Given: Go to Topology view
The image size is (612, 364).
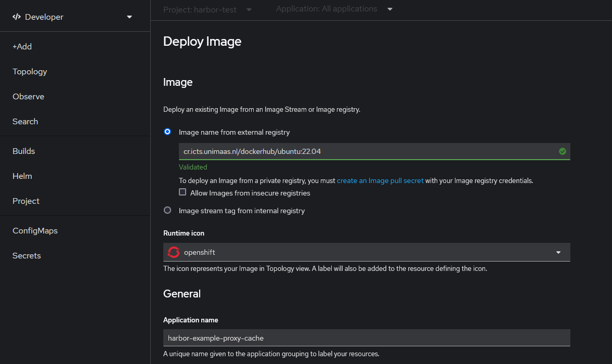Looking at the screenshot, I should (x=30, y=71).
